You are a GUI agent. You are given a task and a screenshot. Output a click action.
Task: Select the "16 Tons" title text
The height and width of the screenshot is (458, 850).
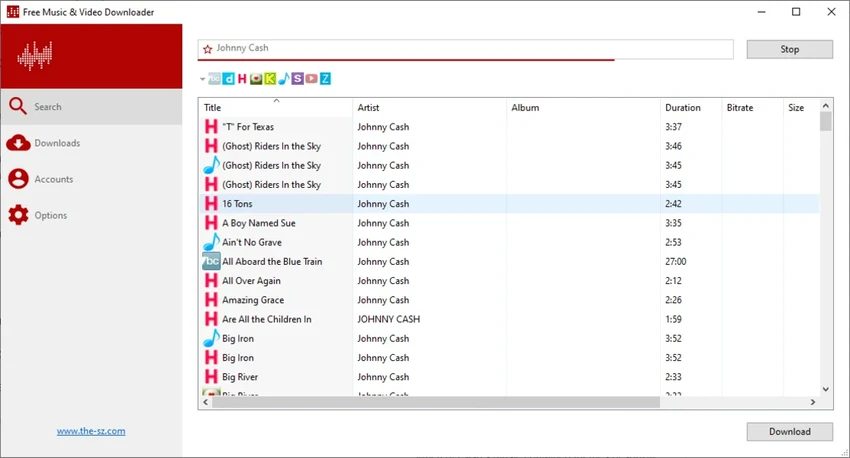pos(237,204)
